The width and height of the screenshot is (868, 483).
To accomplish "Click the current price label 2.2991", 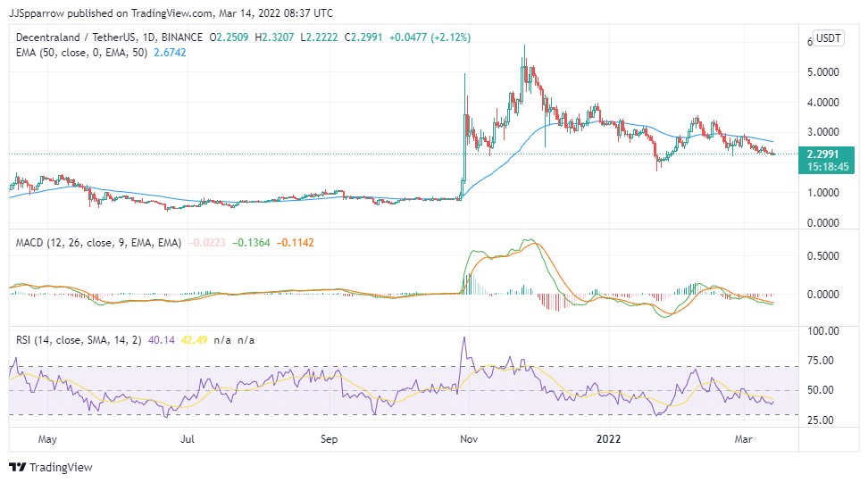I will tap(823, 154).
